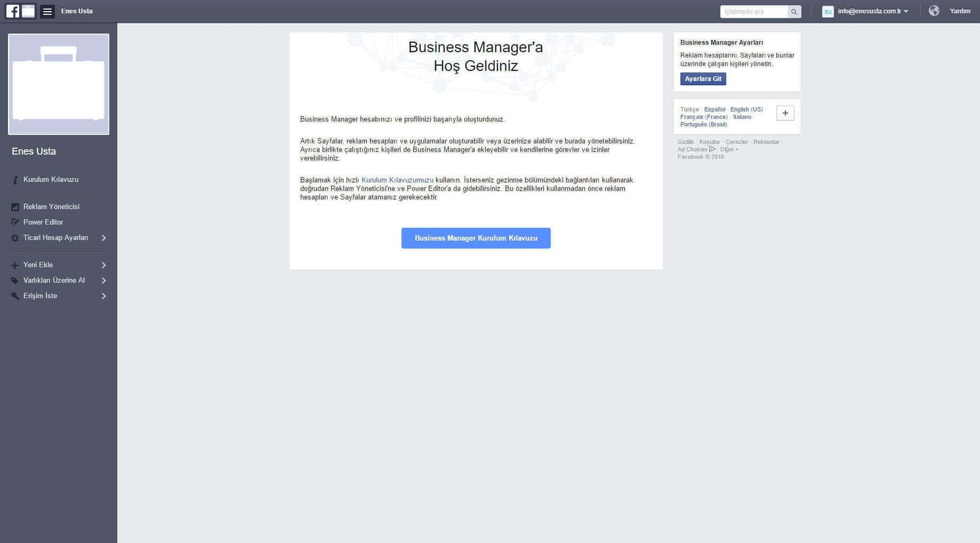Click the Erişim İste key icon
Image resolution: width=980 pixels, height=543 pixels.
(x=15, y=296)
